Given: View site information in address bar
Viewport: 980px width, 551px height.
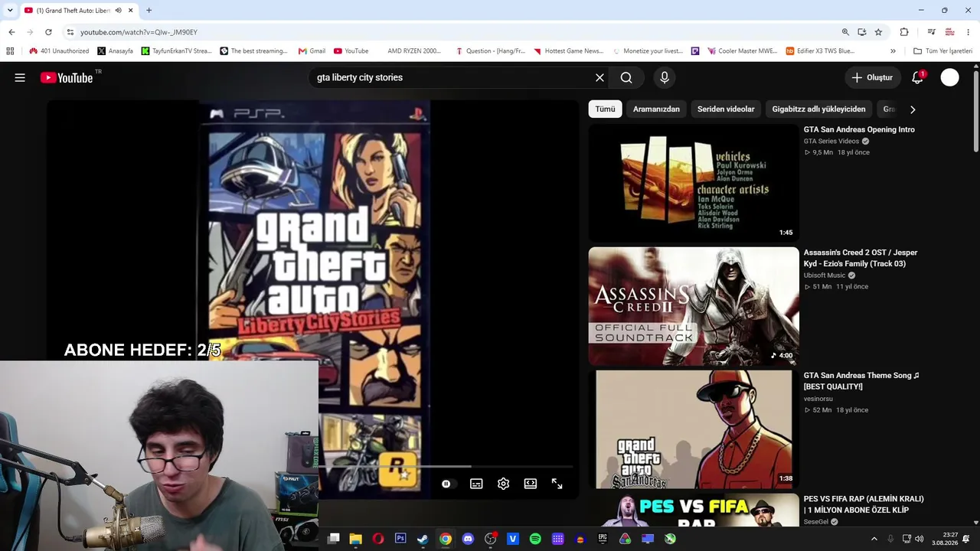Looking at the screenshot, I should point(70,32).
